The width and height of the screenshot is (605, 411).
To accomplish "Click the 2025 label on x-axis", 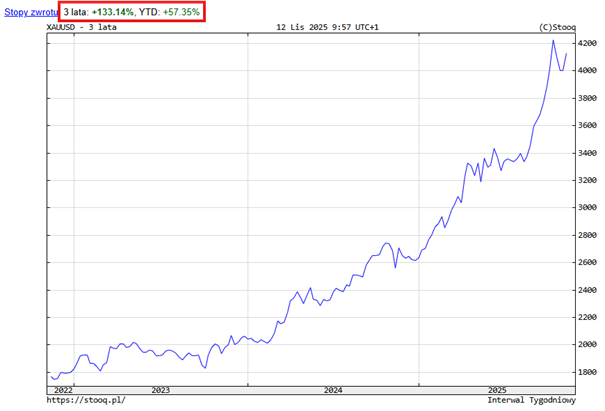I will tap(499, 389).
